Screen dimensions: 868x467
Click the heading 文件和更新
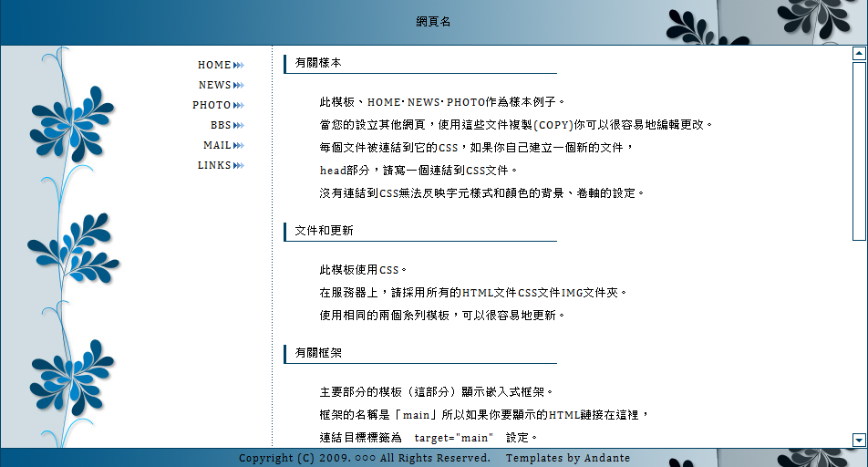324,231
